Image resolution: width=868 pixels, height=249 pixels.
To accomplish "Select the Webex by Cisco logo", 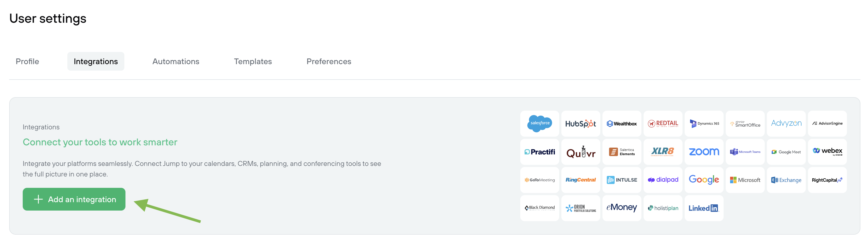I will (x=827, y=152).
